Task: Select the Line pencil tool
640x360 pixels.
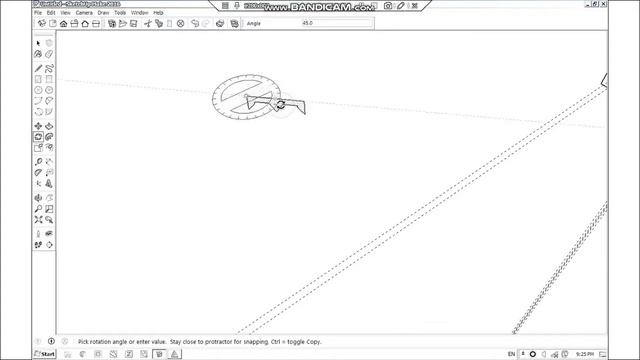Action: click(x=38, y=68)
